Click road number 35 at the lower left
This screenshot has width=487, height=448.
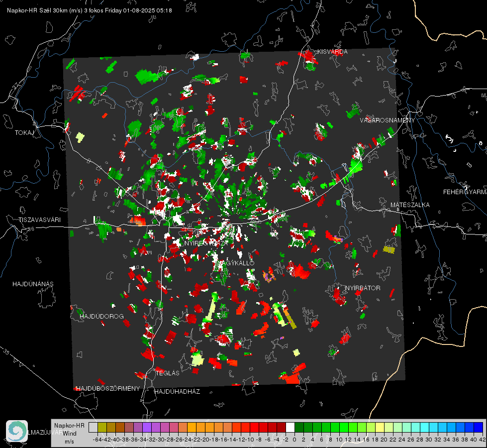coord(6,352)
